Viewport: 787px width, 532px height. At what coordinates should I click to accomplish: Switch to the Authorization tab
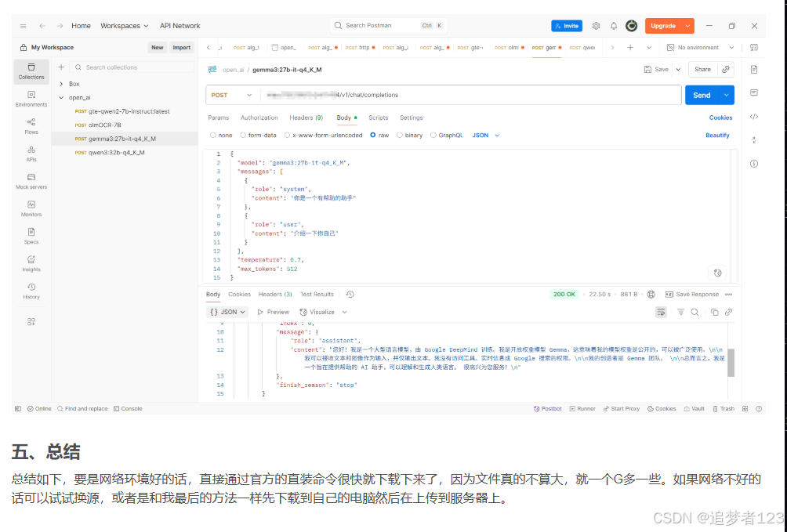click(x=259, y=118)
